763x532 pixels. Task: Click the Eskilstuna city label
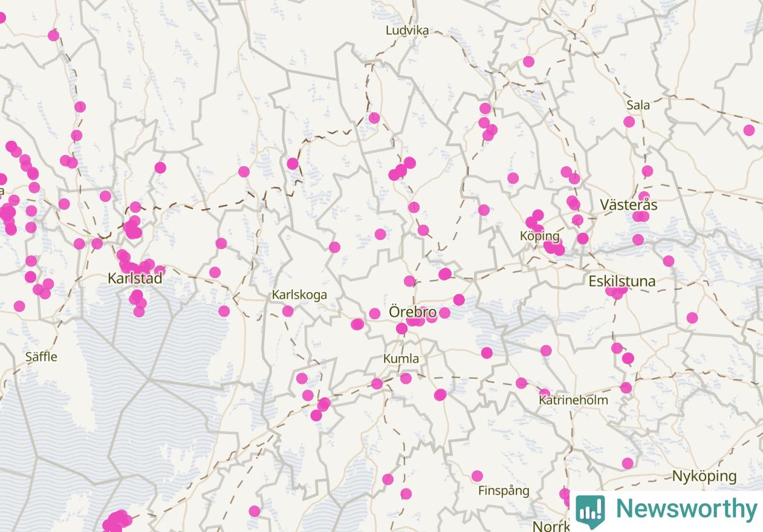tap(622, 281)
